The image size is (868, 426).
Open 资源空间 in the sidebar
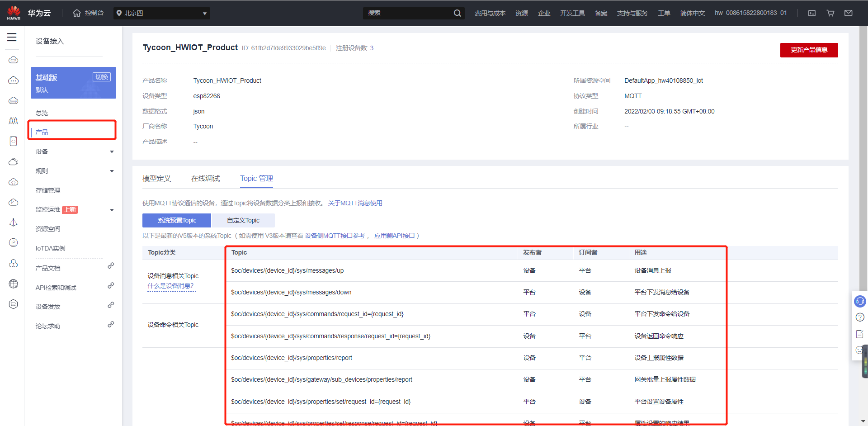point(48,229)
